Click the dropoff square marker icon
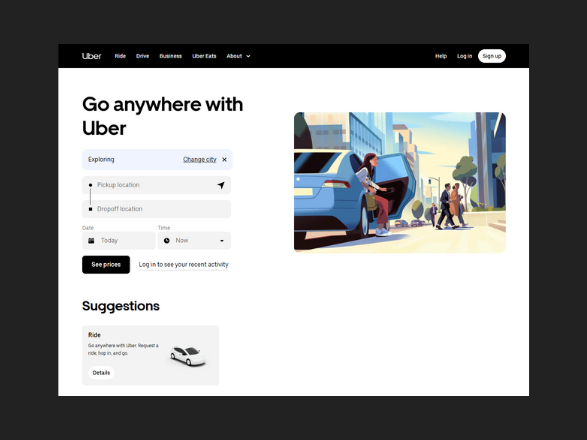Screen dimensions: 587x440 (x=90, y=209)
